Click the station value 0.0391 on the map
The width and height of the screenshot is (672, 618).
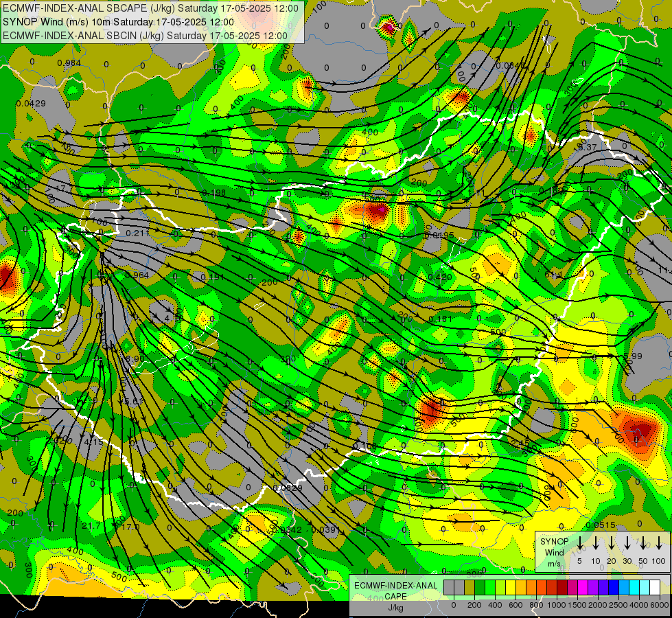point(326,529)
